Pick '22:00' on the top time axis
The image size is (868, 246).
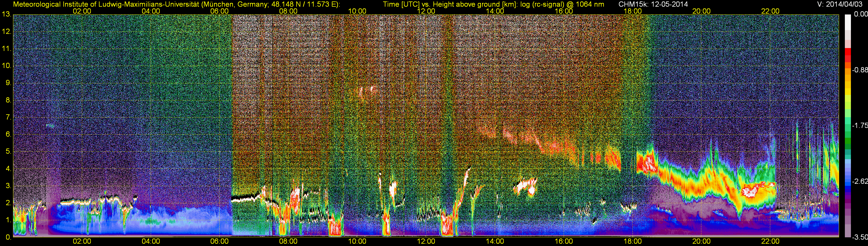[770, 11]
